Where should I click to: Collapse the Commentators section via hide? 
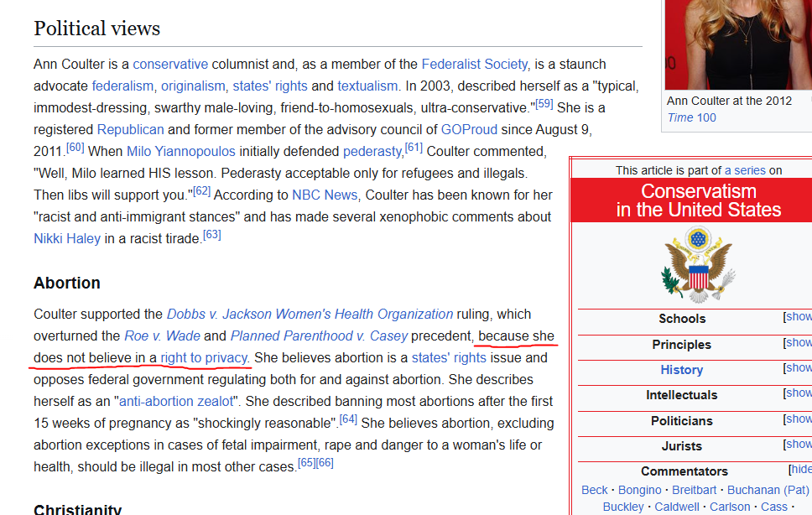[801, 469]
